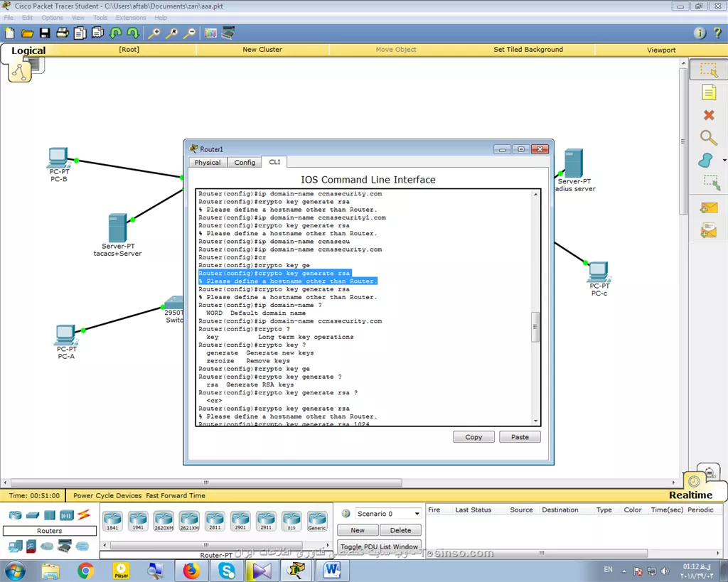Redo using the green right arrow
728x582 pixels.
pos(133,33)
